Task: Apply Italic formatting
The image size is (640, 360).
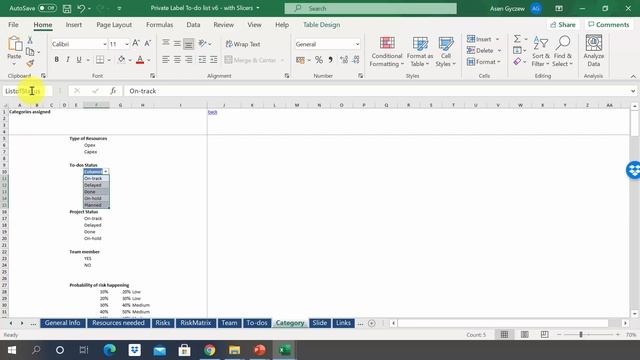Action: pos(68,60)
